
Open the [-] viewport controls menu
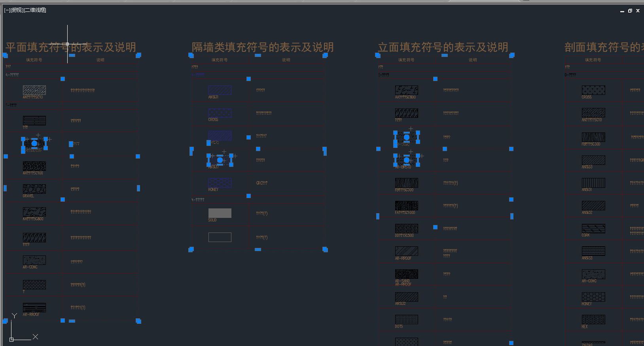(x=7, y=10)
